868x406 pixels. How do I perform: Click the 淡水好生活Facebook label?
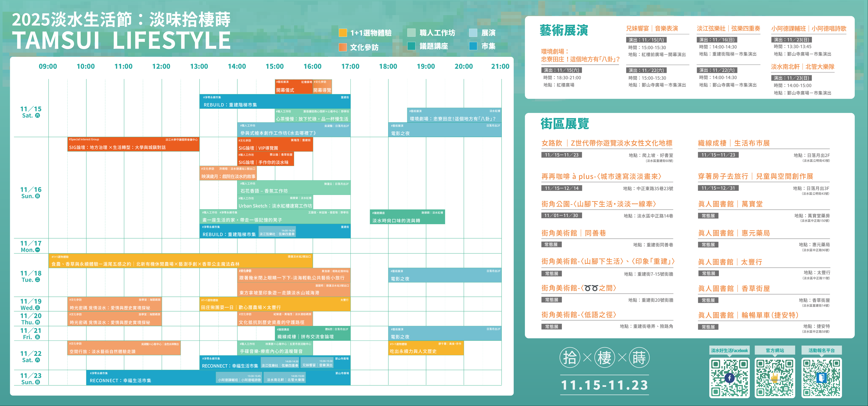(x=729, y=350)
